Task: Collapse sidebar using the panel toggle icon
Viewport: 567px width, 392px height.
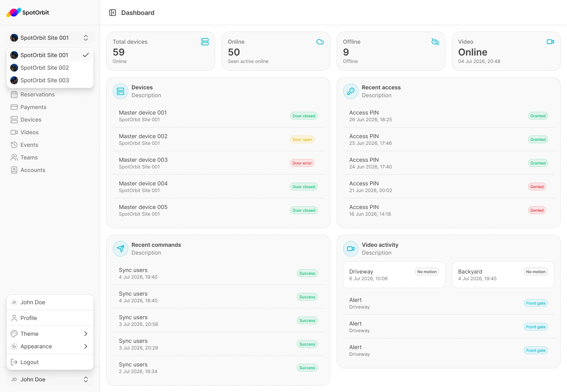Action: tap(113, 13)
